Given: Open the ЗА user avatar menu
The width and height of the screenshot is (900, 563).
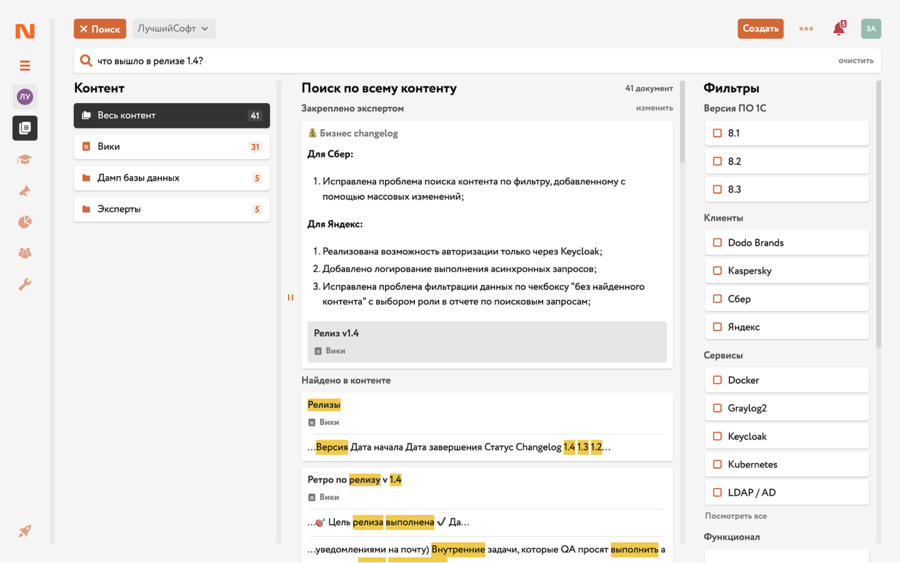Looking at the screenshot, I should pyautogui.click(x=871, y=29).
